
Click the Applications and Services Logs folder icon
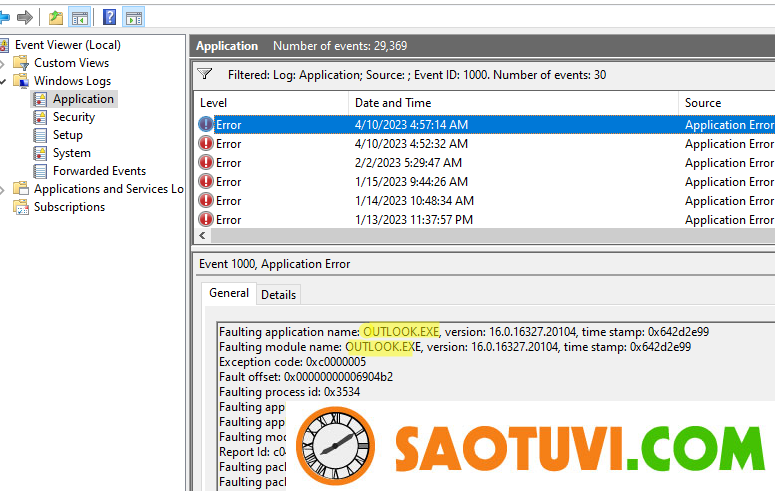(21, 189)
